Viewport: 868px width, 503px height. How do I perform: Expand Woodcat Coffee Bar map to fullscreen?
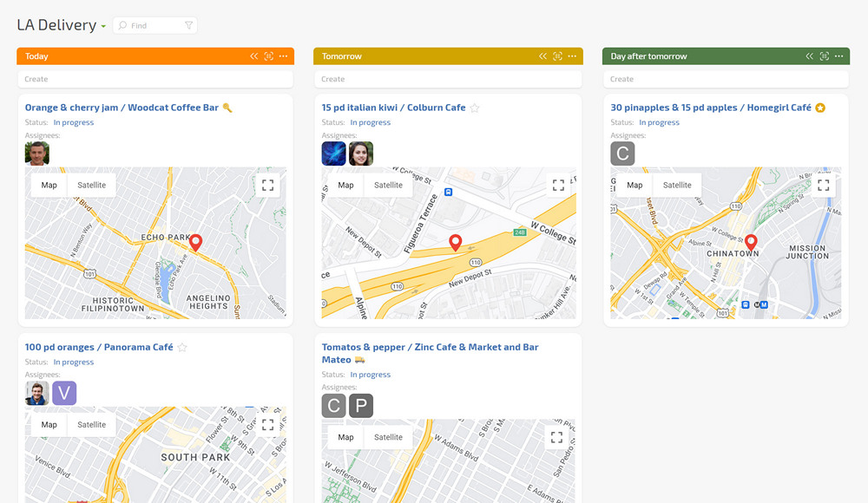268,185
